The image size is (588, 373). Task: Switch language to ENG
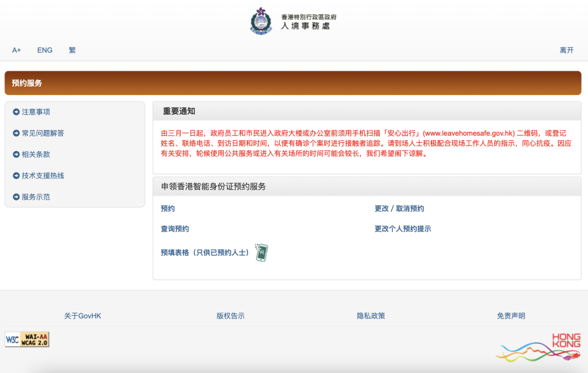tap(44, 50)
